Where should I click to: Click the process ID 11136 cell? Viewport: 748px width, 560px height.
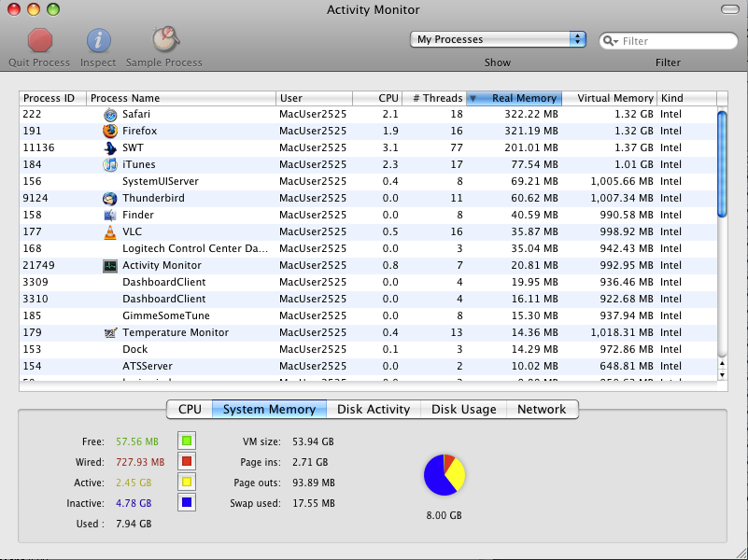[38, 147]
